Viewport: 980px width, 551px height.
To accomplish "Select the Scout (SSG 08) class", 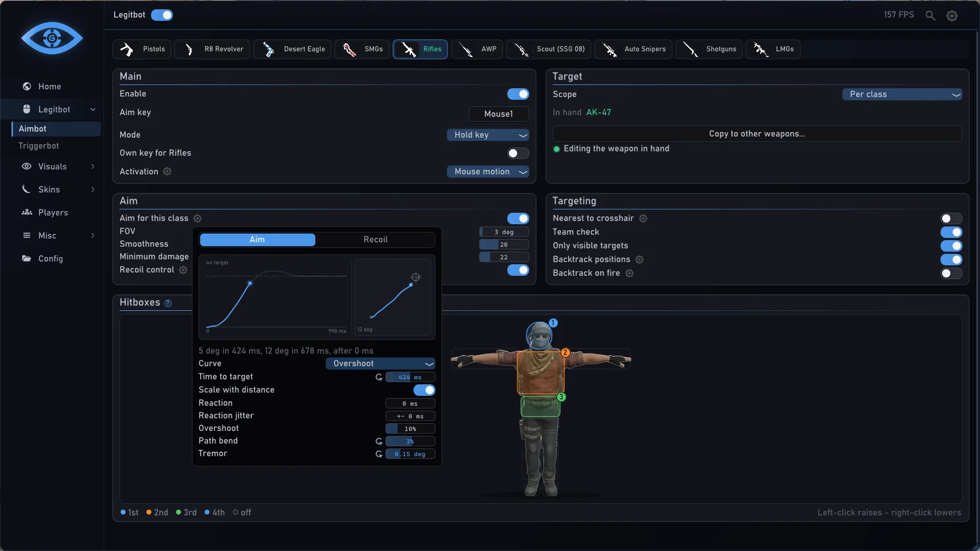I will pos(548,49).
